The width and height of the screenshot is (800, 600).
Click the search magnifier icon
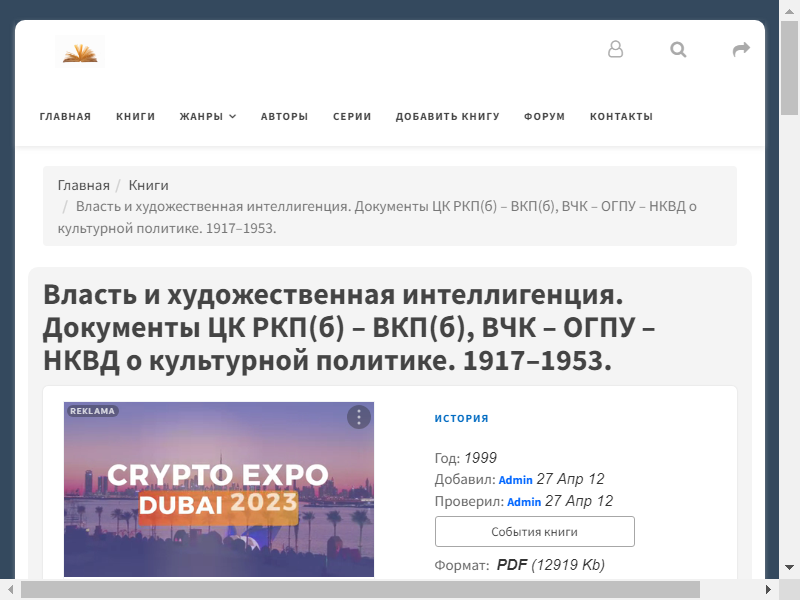point(679,49)
